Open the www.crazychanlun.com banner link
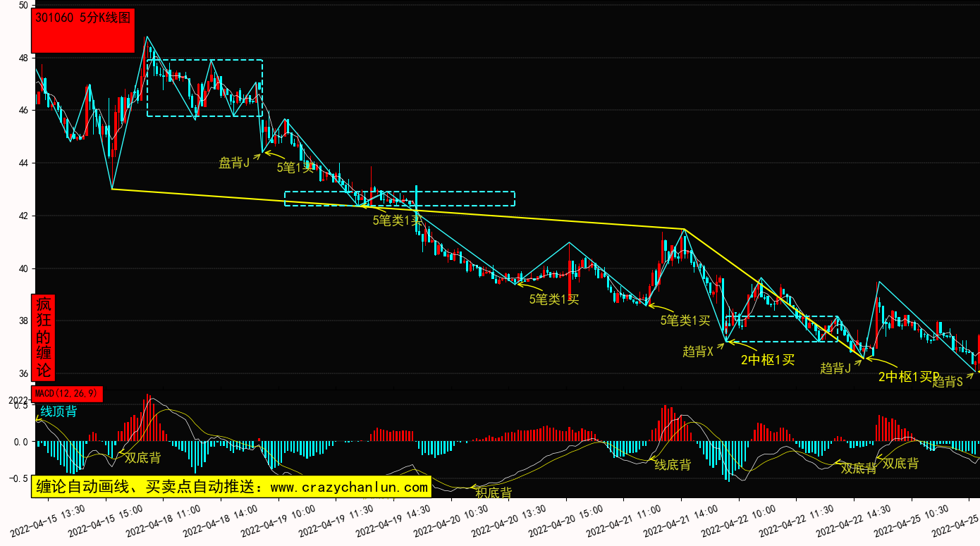Screen dimensions: 980x546 (232, 487)
